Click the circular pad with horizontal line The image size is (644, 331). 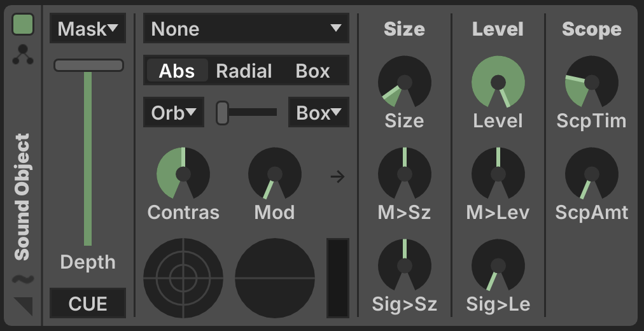(275, 278)
